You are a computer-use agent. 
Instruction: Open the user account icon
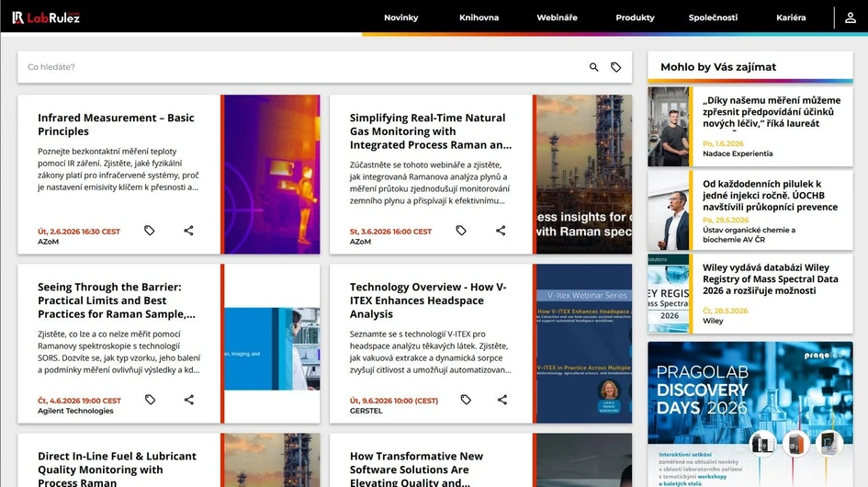click(x=851, y=17)
